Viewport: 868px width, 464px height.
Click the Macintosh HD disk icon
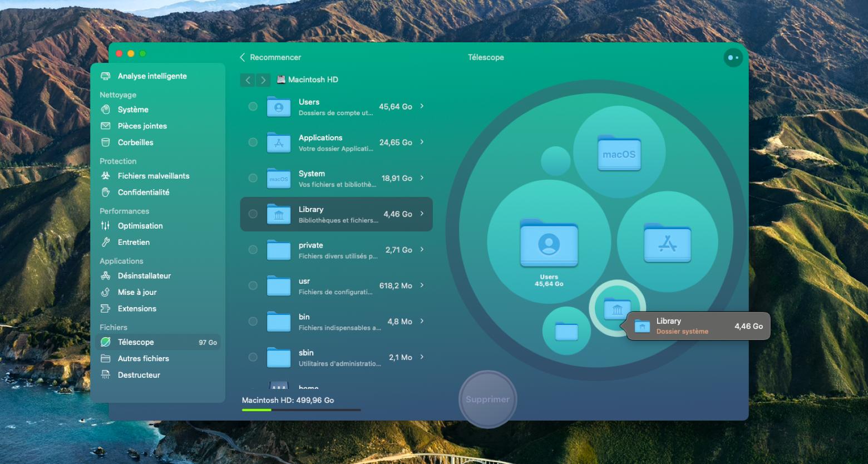coord(281,80)
